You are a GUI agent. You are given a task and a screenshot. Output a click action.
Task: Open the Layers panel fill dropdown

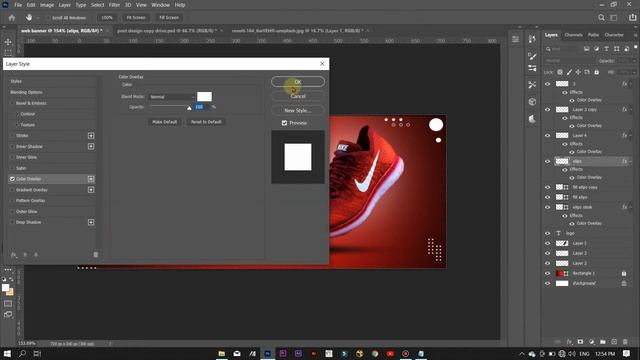634,72
